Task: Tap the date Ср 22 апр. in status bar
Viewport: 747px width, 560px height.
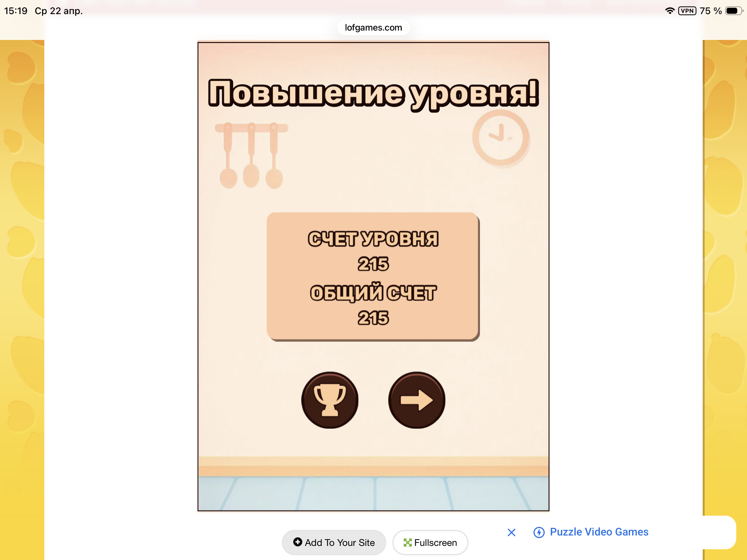Action: (x=59, y=11)
